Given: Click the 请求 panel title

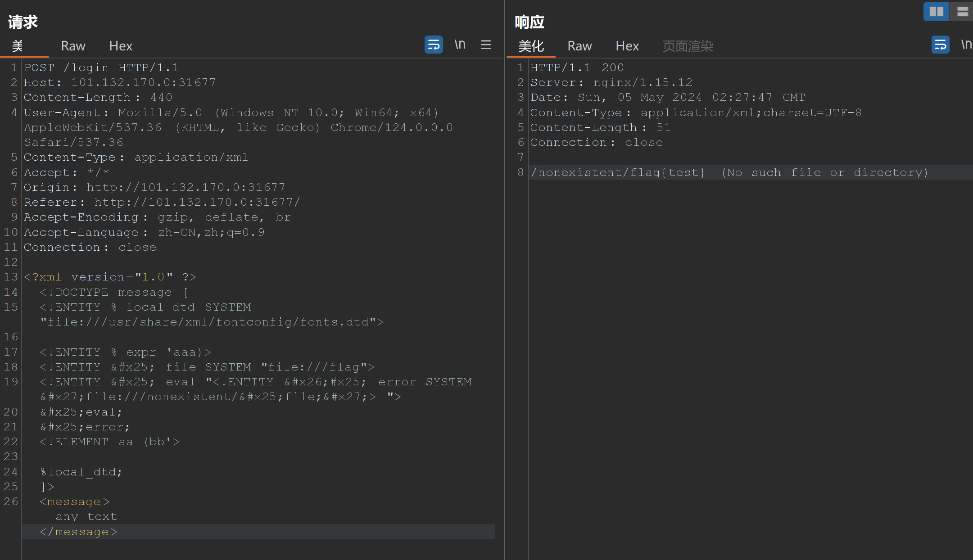Looking at the screenshot, I should click(x=23, y=22).
